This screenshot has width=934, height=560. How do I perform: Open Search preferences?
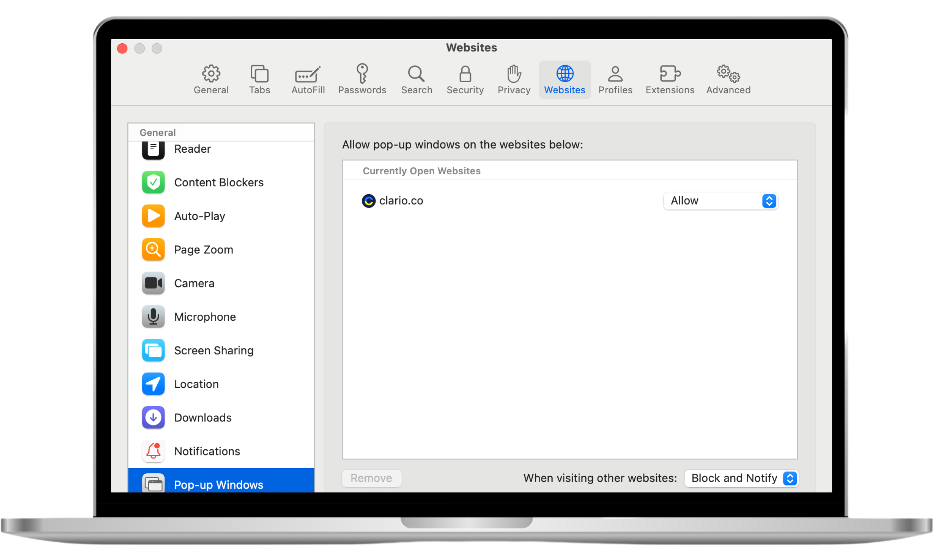point(417,79)
